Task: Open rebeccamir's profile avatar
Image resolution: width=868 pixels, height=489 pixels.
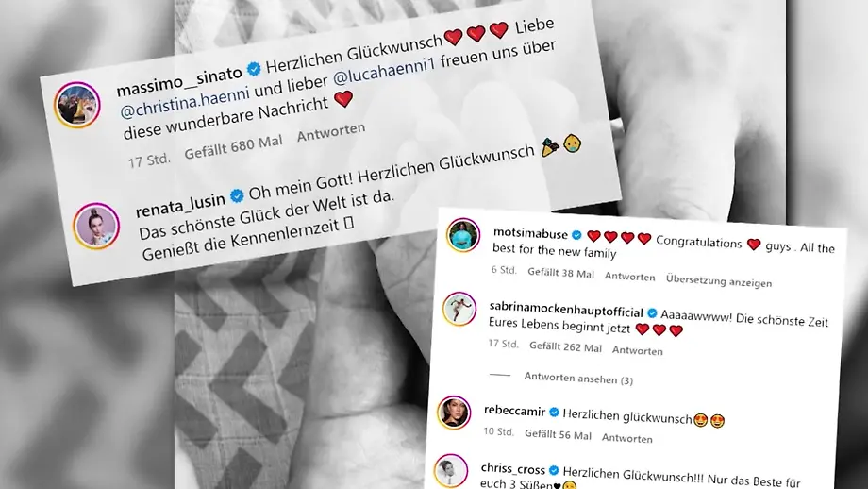Action: click(x=454, y=412)
